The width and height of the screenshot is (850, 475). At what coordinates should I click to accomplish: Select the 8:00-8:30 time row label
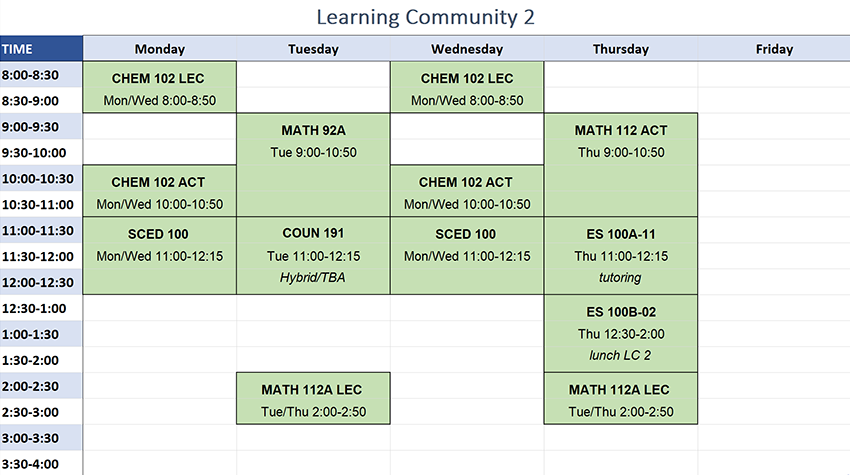pyautogui.click(x=41, y=75)
